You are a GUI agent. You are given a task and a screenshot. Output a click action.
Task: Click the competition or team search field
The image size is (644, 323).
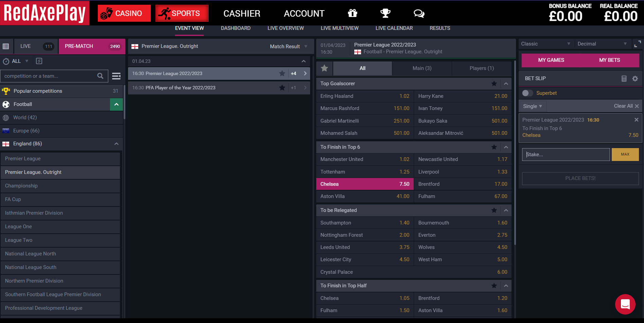pos(49,76)
